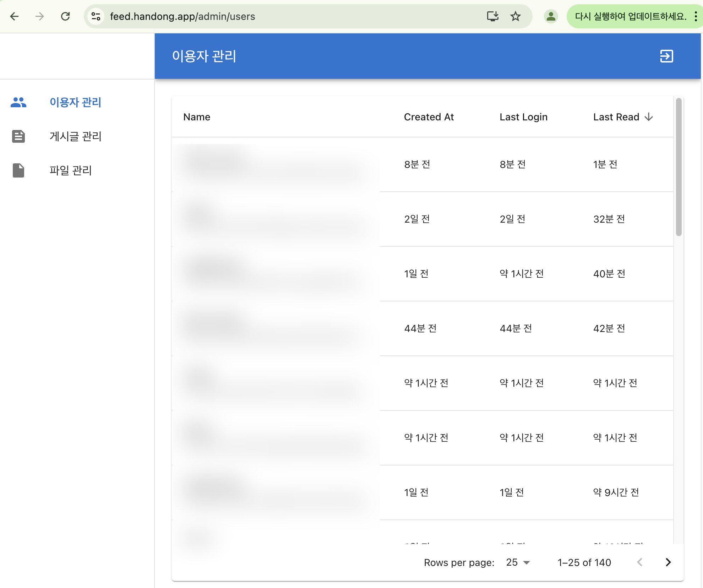Go to next page of users
The width and height of the screenshot is (703, 588).
coord(668,562)
